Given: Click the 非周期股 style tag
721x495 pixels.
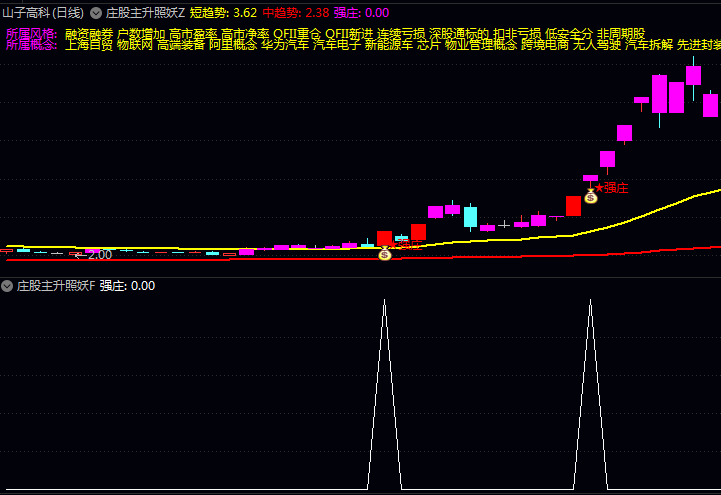Looking at the screenshot, I should tap(621, 34).
